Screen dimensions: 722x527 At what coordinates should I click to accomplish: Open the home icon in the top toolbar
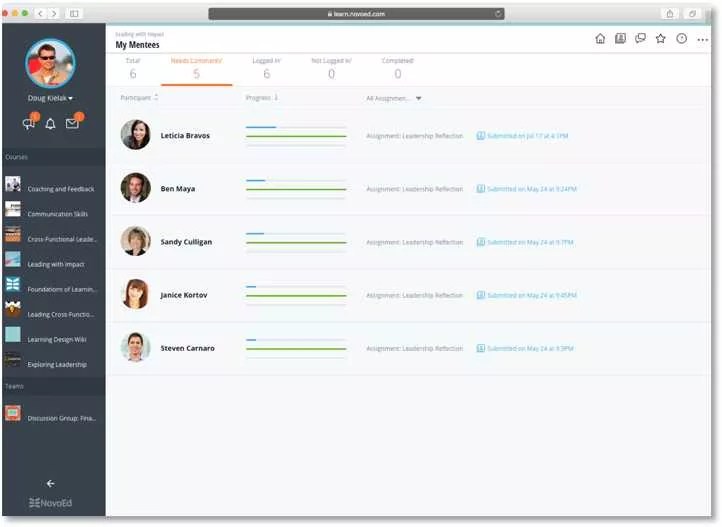(600, 39)
